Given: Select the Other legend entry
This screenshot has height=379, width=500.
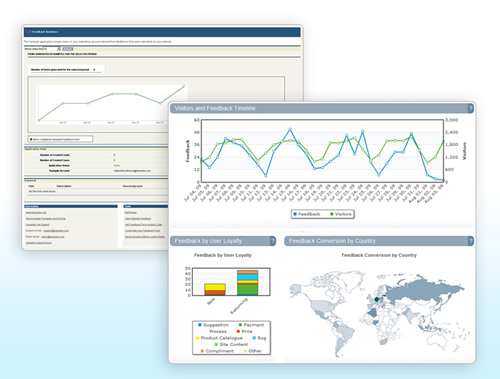Looking at the screenshot, I should pos(252,351).
